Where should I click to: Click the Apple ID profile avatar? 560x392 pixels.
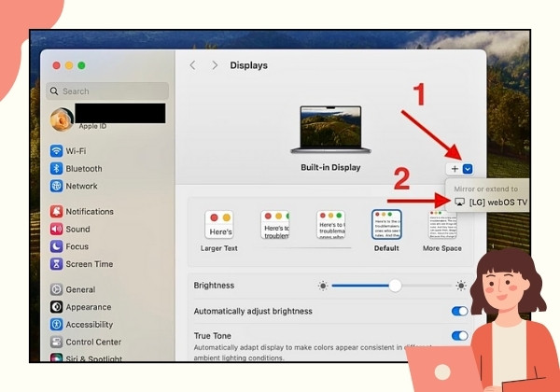(x=62, y=119)
